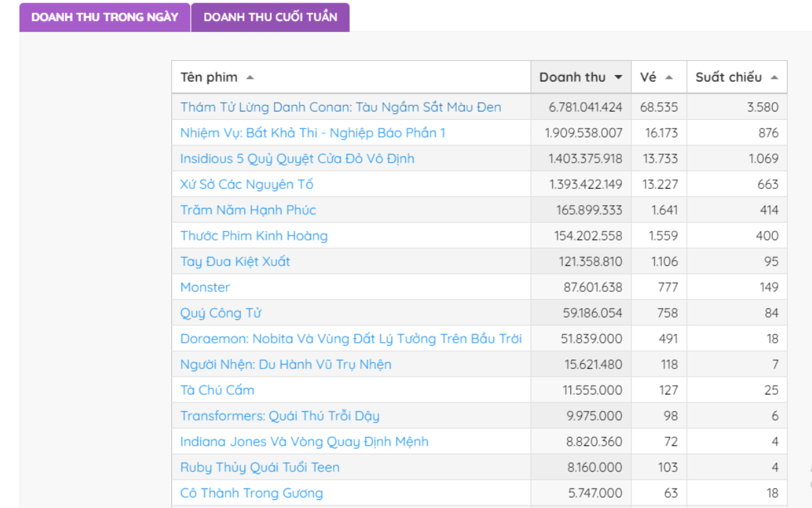The image size is (812, 508).
Task: Select revenue value 59.186.054
Action: 593,313
